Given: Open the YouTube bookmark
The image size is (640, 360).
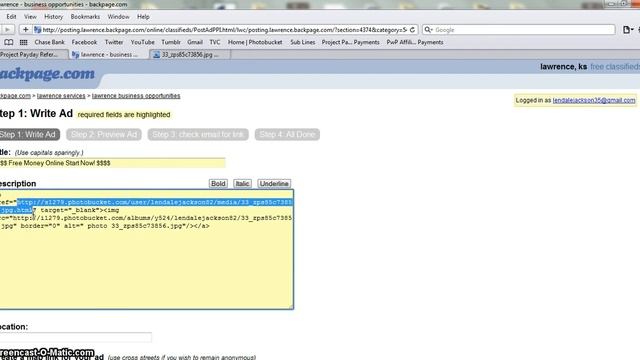Looking at the screenshot, I should [142, 42].
